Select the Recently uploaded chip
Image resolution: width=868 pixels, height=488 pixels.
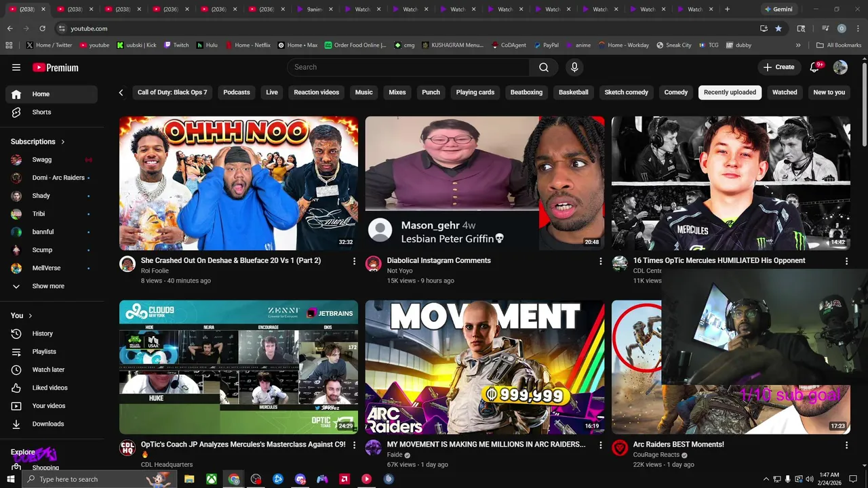click(x=730, y=92)
